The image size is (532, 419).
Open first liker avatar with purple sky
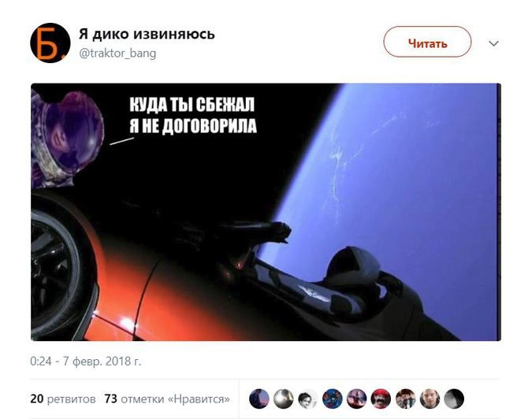[x=259, y=399]
